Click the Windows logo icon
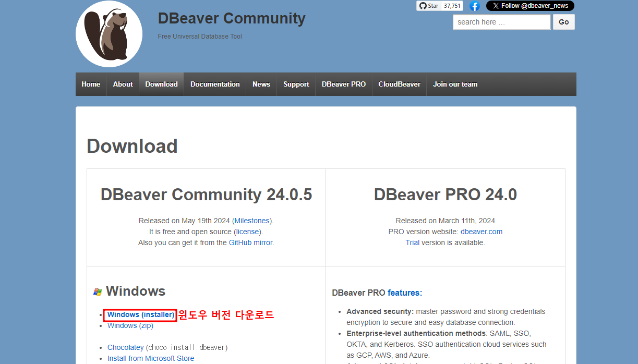This screenshot has width=638, height=364. point(98,292)
